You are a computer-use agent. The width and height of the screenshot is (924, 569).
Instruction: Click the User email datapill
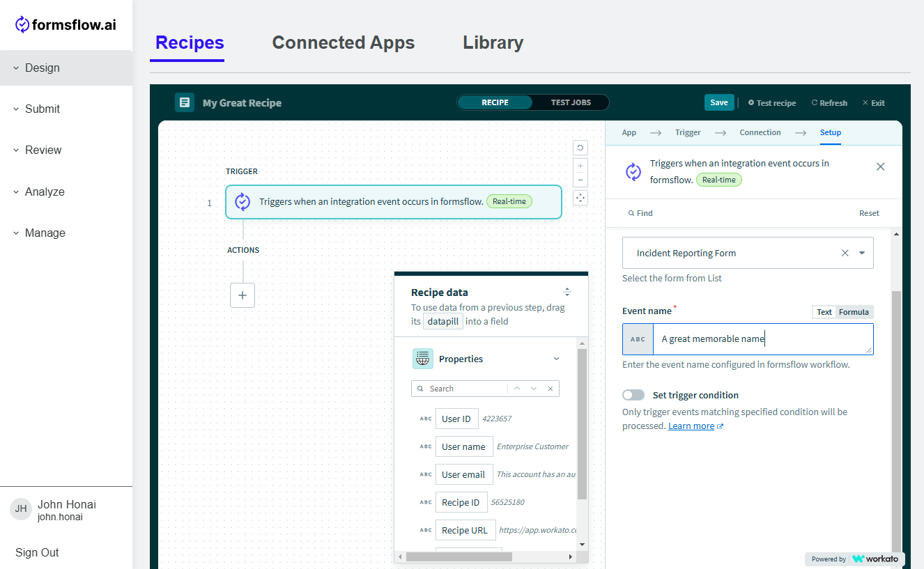click(464, 474)
